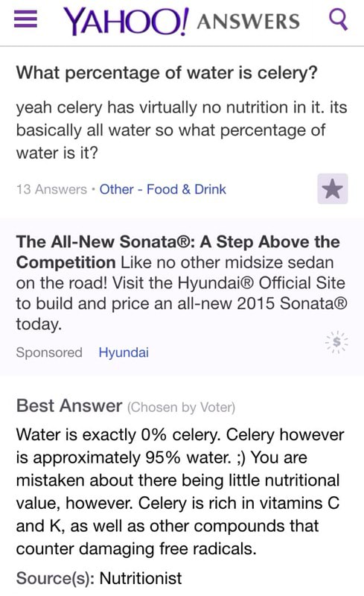Click the question description paragraph
Screen dimensions: 364x596
point(182,130)
